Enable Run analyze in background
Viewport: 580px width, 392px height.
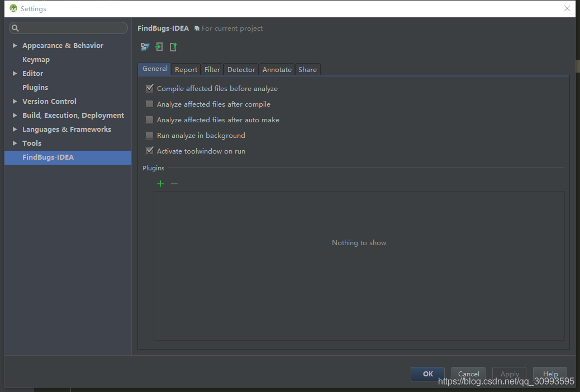(x=149, y=135)
